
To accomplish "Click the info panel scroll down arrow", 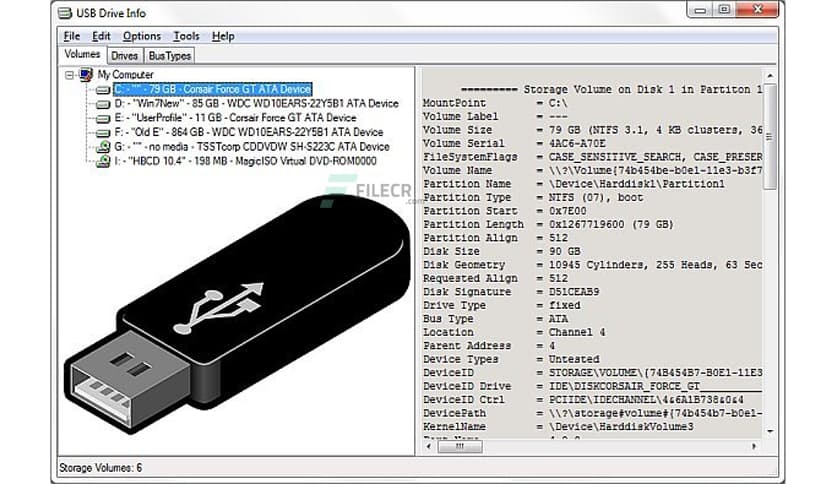I will pos(769,431).
